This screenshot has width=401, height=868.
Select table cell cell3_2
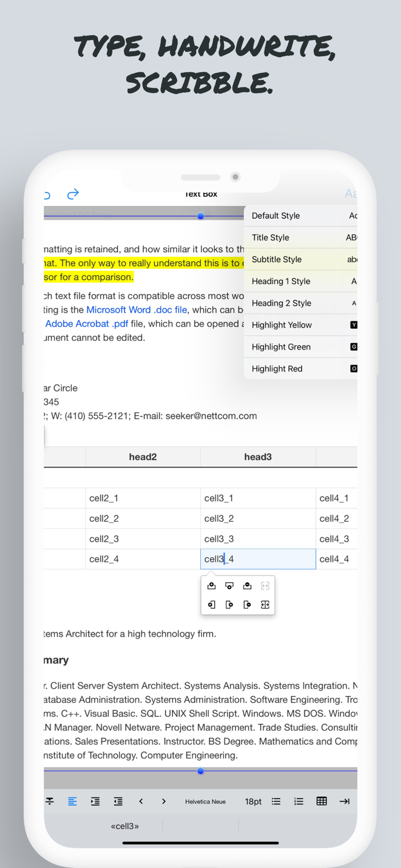[258, 518]
